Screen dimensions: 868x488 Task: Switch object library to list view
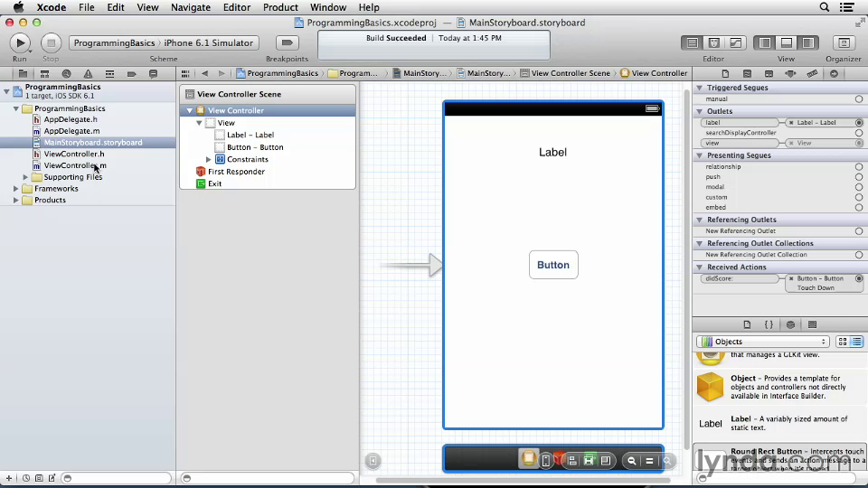857,342
